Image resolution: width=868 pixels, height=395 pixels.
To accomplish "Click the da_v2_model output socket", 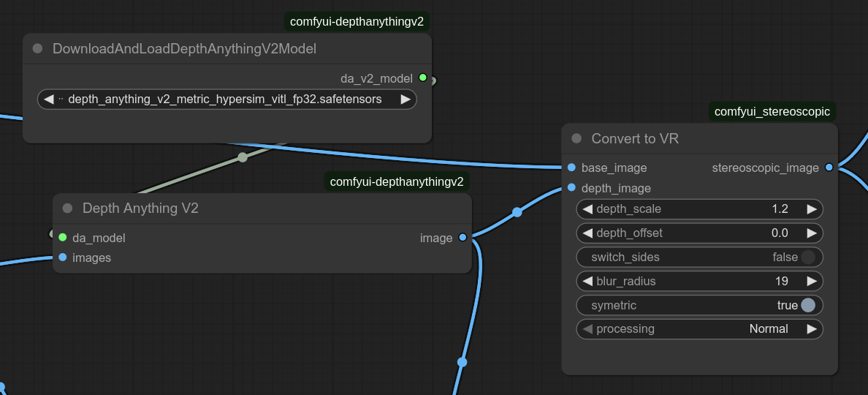I will (422, 78).
